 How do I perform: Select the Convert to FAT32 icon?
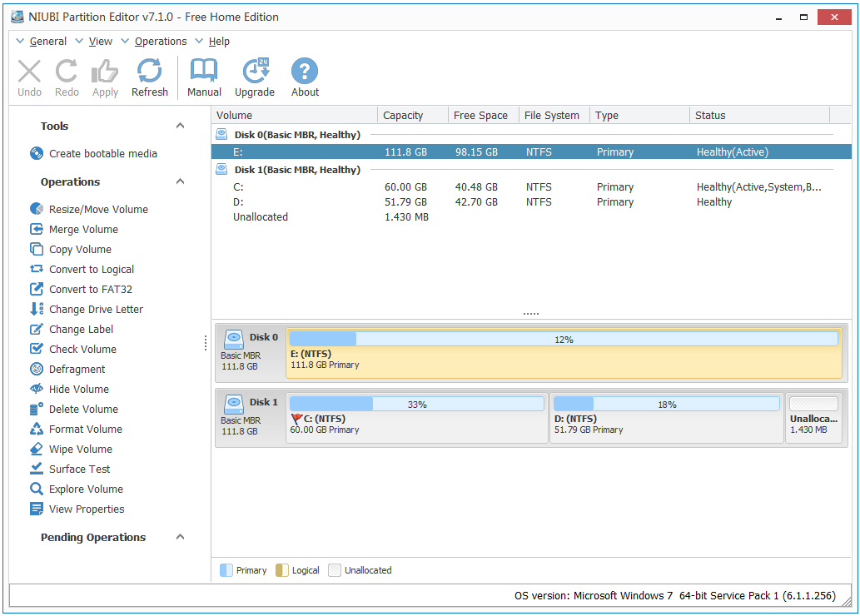click(37, 289)
